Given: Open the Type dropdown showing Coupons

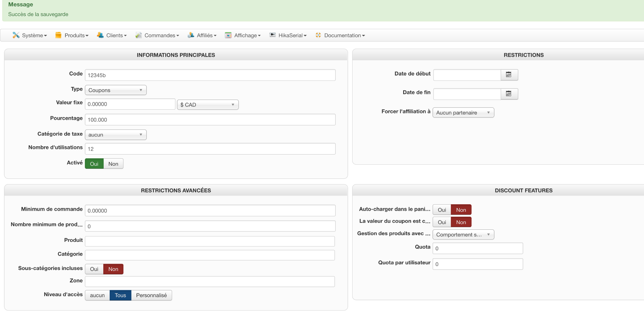Looking at the screenshot, I should (115, 90).
